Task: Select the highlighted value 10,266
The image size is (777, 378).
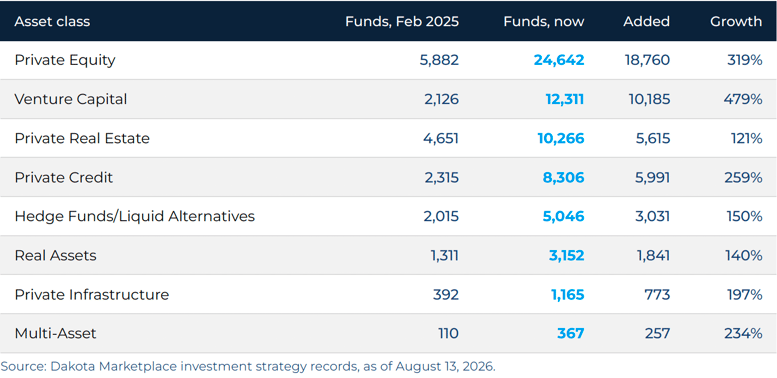Action: pos(561,138)
